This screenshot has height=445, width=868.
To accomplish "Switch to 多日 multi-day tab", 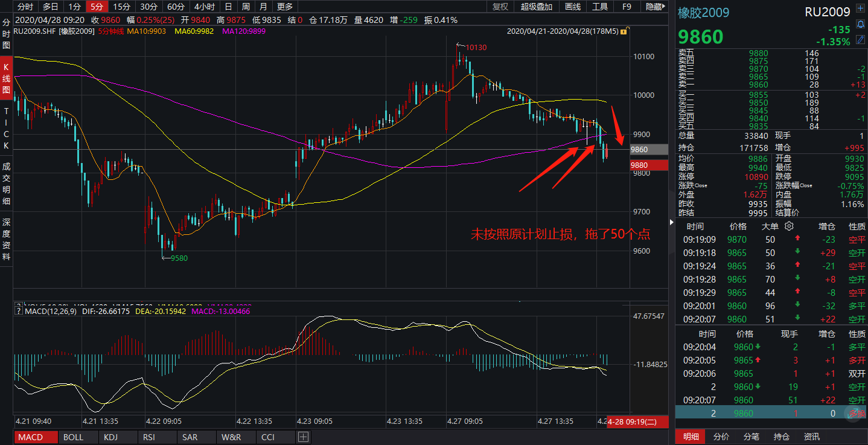I will tap(50, 7).
